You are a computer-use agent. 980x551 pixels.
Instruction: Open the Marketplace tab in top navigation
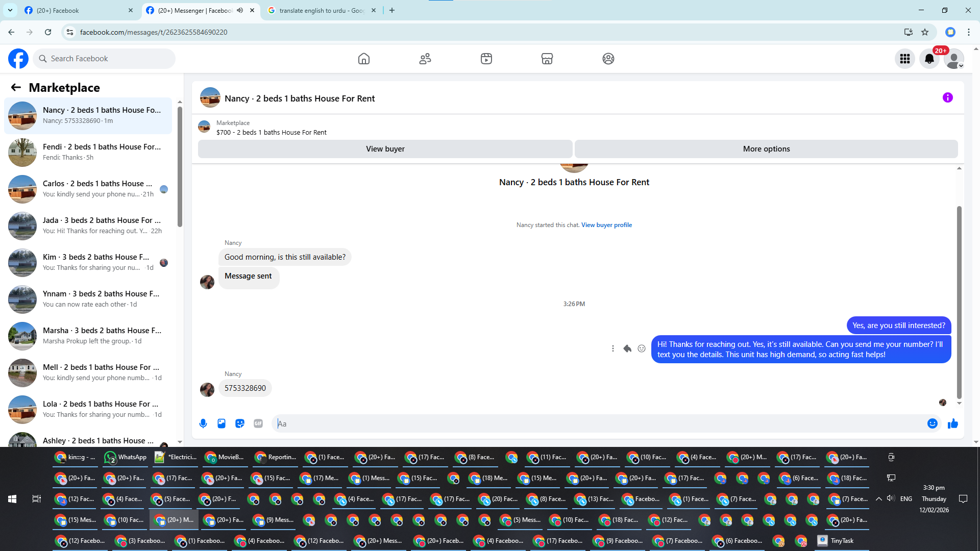[x=547, y=59]
